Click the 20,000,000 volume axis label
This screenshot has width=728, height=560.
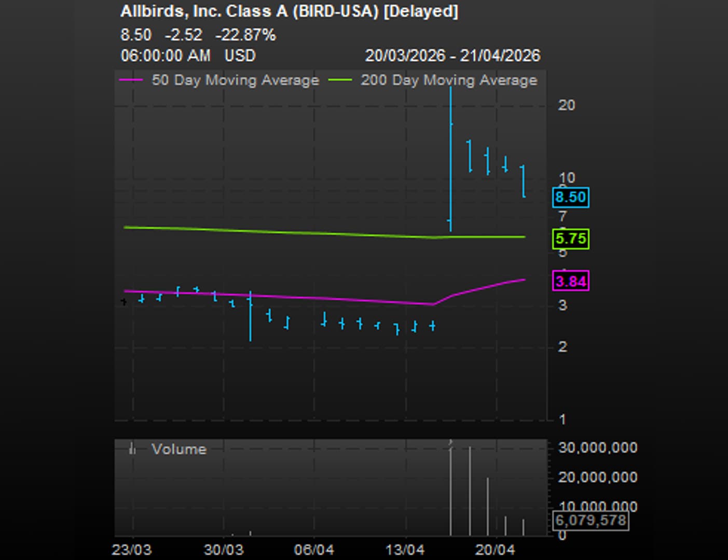pyautogui.click(x=597, y=477)
